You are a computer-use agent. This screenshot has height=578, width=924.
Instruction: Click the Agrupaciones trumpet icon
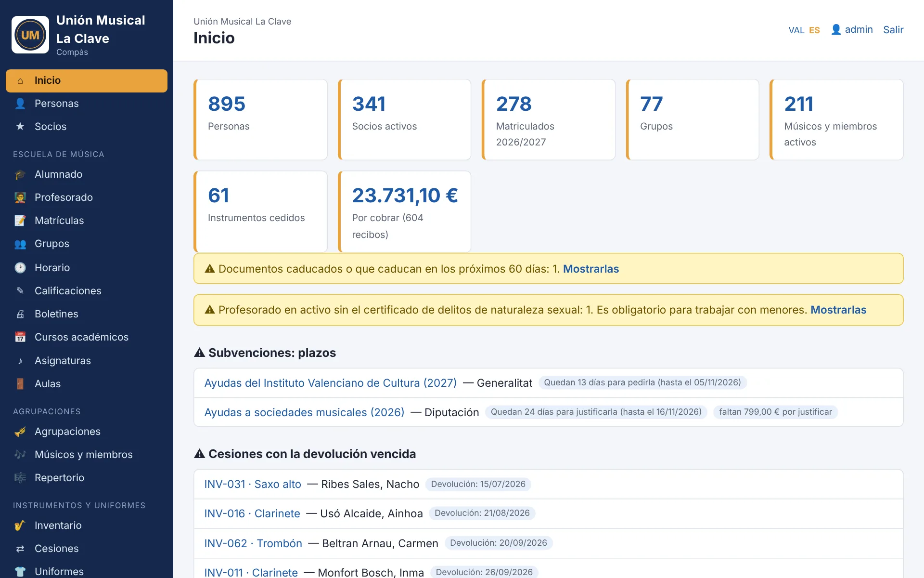coord(20,432)
